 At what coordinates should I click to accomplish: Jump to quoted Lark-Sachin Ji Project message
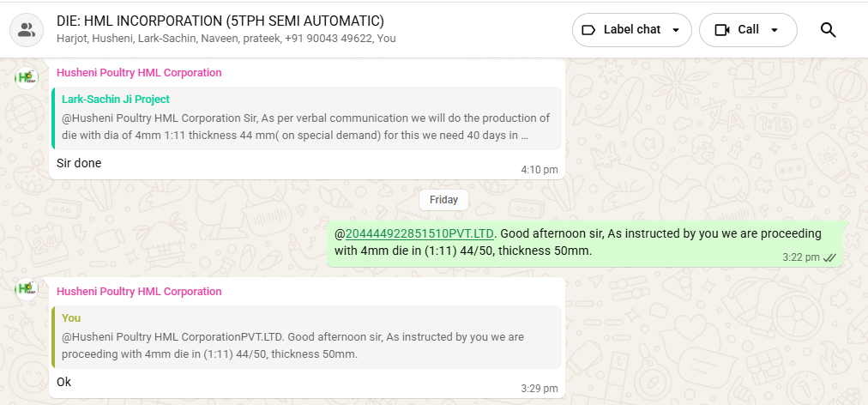305,118
